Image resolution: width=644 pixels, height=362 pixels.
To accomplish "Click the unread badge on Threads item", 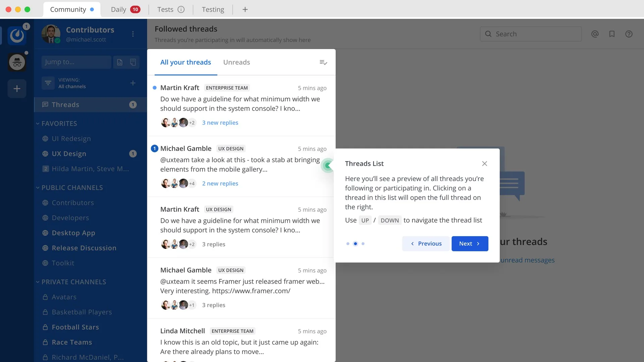I will click(133, 105).
